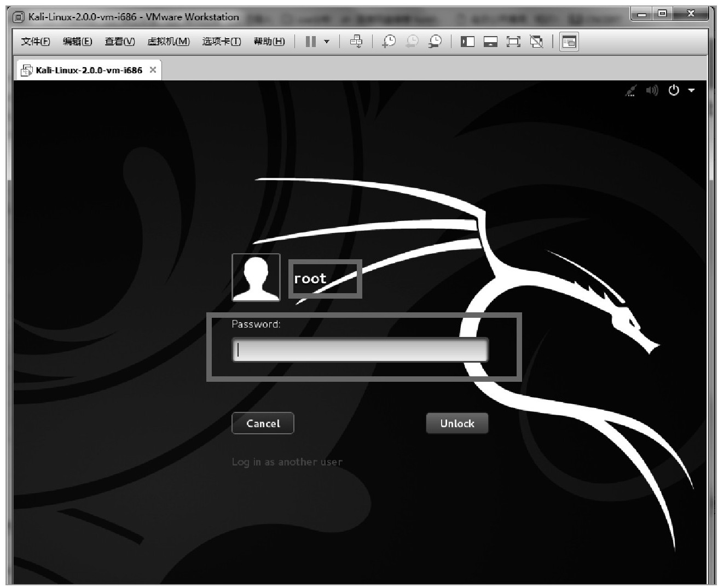This screenshot has width=718, height=588.
Task: Focus the Password input field
Action: 360,350
